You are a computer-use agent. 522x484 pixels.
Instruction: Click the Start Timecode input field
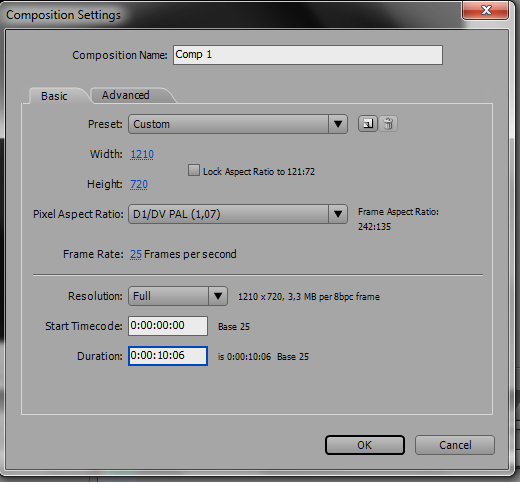pyautogui.click(x=168, y=326)
